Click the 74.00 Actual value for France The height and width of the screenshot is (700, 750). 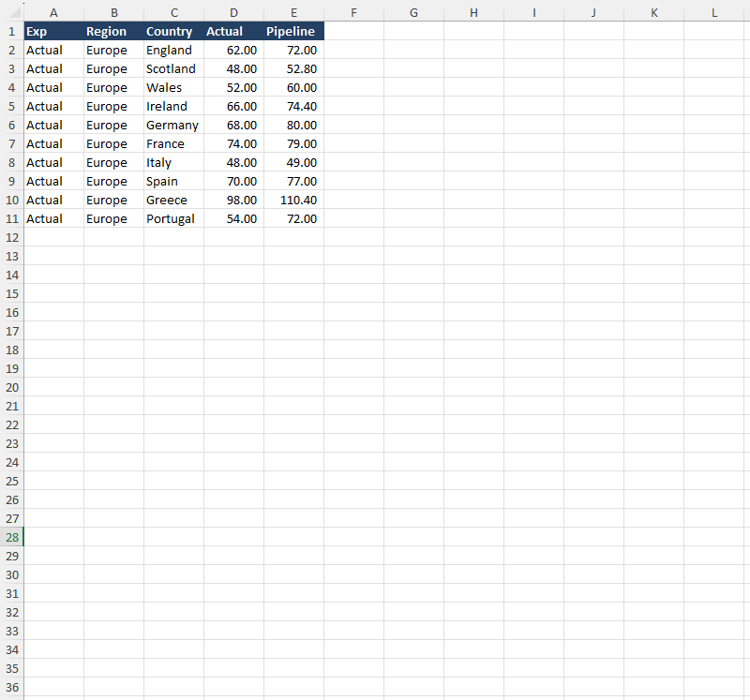pyautogui.click(x=233, y=144)
